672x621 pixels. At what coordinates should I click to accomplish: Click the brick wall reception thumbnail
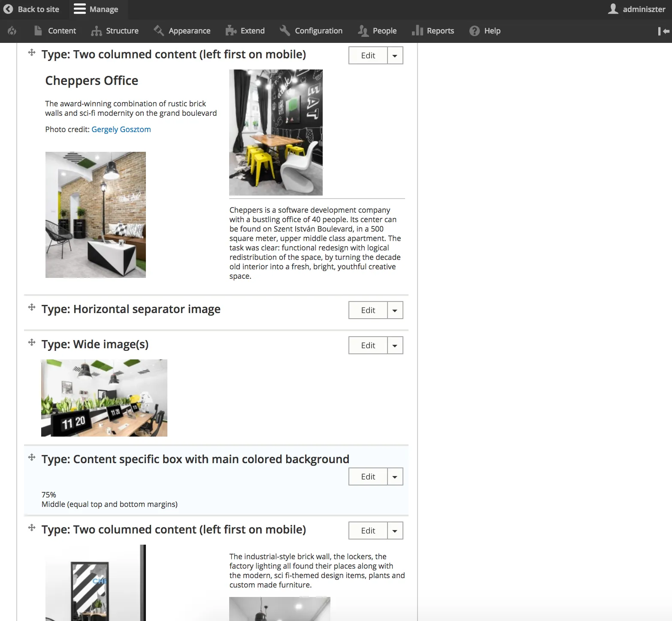(x=96, y=215)
